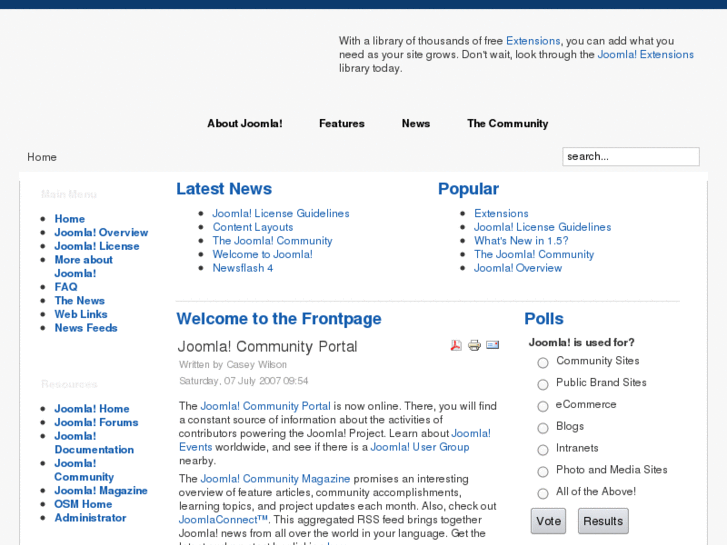The image size is (727, 545).
Task: Follow the Extensions link in the intro text
Action: coord(533,41)
